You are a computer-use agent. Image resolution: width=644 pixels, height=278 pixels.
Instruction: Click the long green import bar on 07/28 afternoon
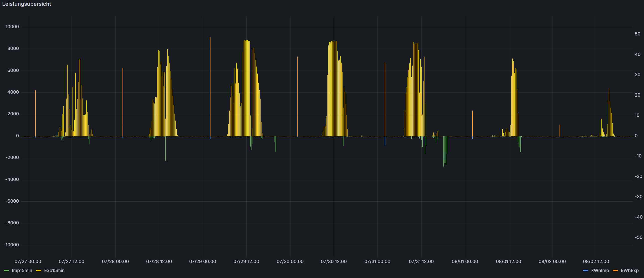tap(166, 148)
